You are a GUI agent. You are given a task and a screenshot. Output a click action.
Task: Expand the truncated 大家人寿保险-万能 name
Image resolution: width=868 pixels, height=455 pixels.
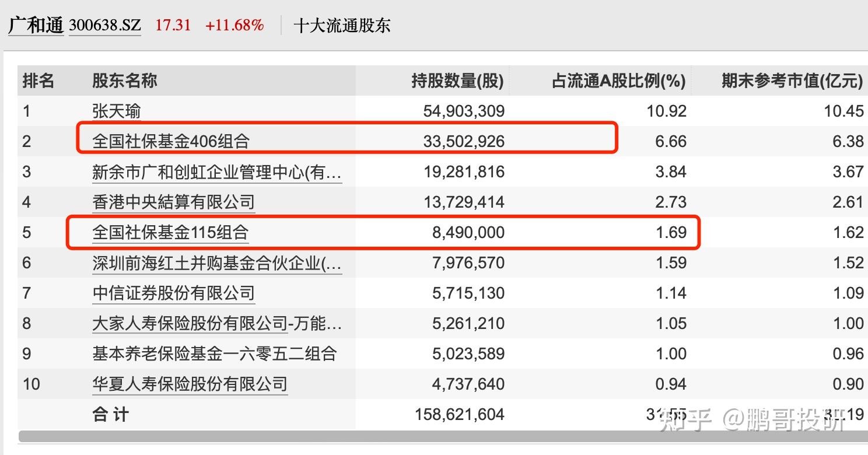click(216, 323)
